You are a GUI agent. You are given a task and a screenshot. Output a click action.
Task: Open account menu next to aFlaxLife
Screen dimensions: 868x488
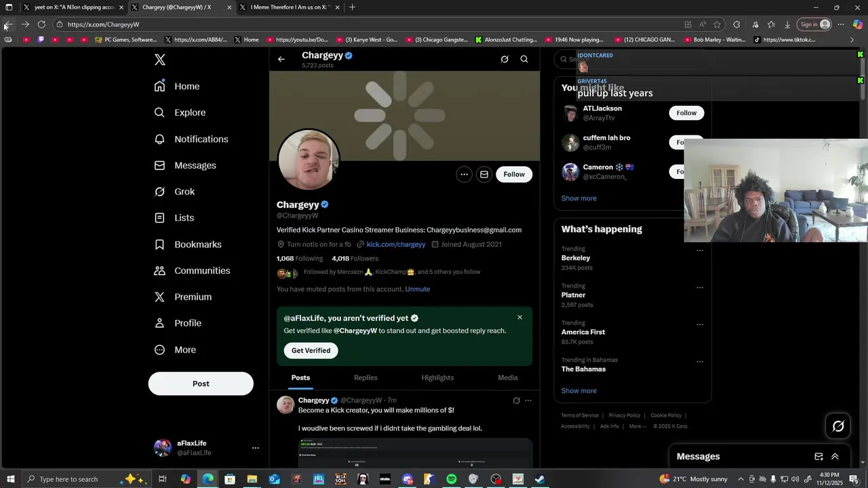click(256, 448)
